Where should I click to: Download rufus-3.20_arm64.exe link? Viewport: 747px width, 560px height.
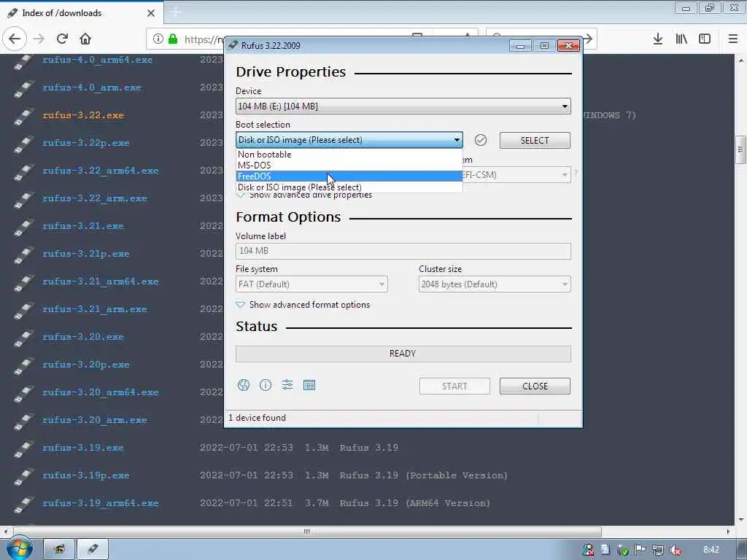(101, 392)
